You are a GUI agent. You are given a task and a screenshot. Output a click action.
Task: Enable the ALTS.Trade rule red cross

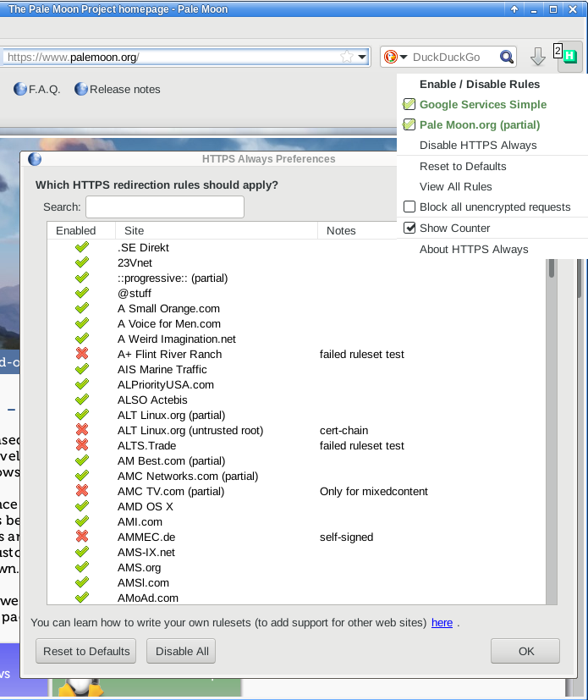[81, 445]
